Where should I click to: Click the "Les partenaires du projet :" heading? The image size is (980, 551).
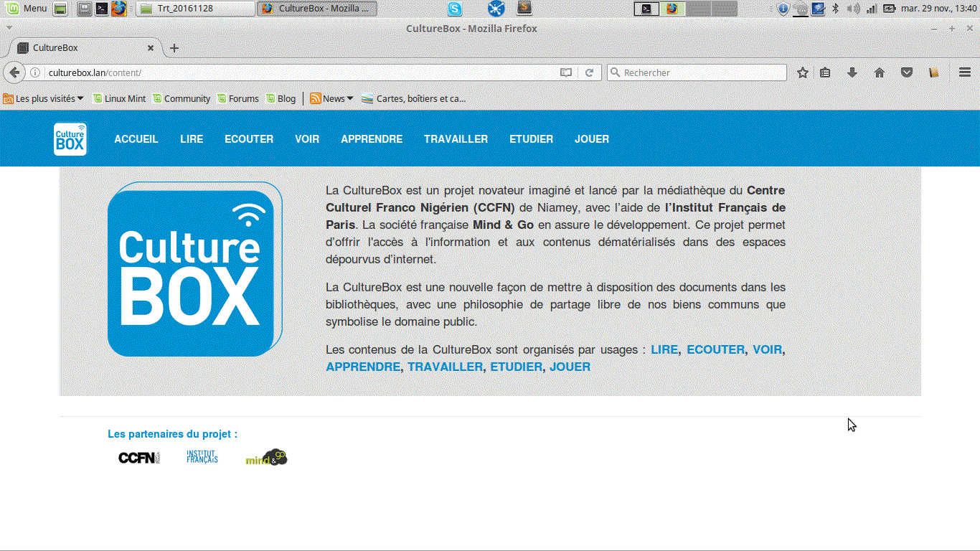(172, 434)
